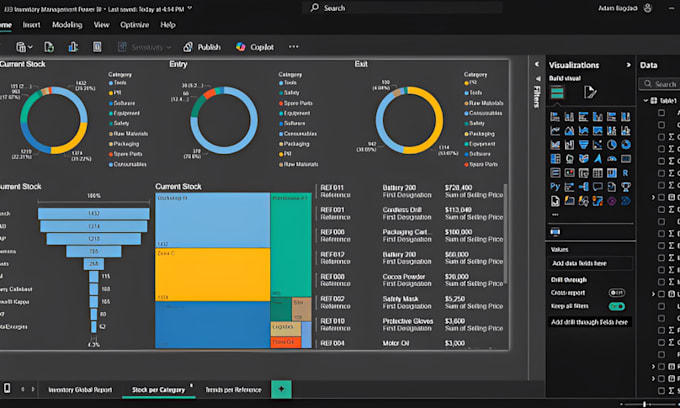Open Copilot from the toolbar

(255, 47)
